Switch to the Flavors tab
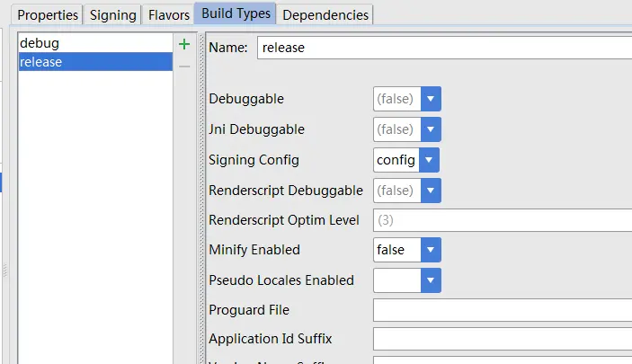The width and height of the screenshot is (632, 364). click(168, 15)
